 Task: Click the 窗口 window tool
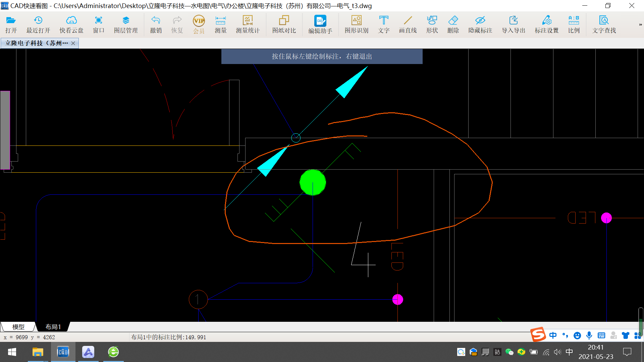[99, 24]
